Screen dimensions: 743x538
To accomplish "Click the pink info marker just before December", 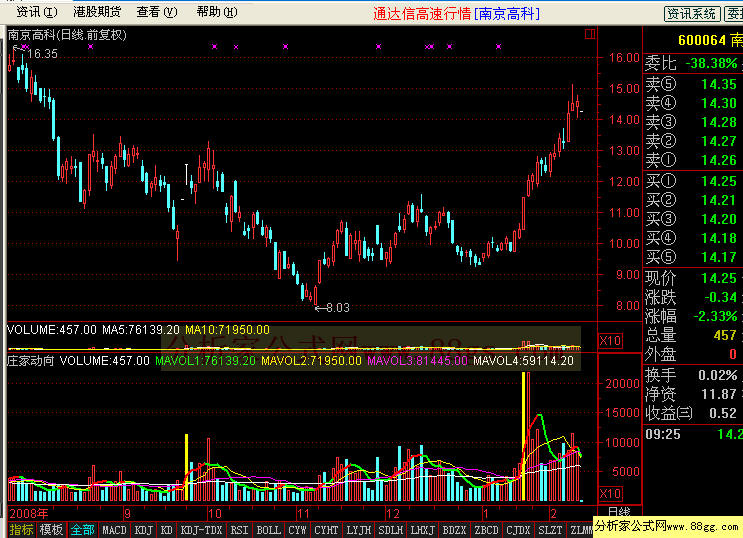I will (379, 46).
